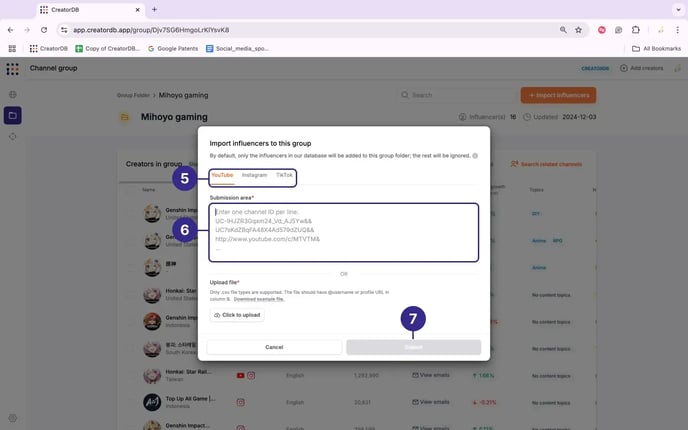Click the 'Add creators' button in the header
This screenshot has width=688, height=430.
(641, 68)
